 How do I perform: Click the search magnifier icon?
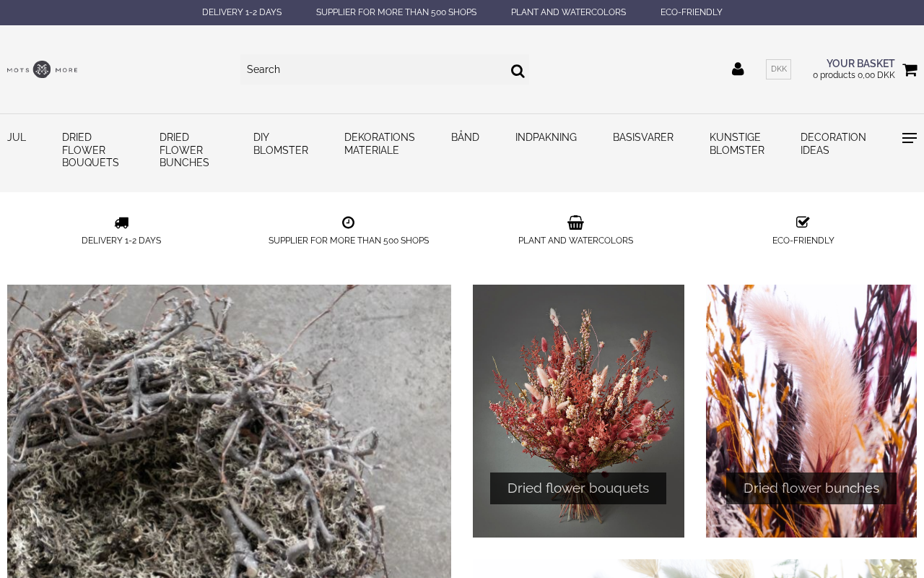click(x=518, y=71)
